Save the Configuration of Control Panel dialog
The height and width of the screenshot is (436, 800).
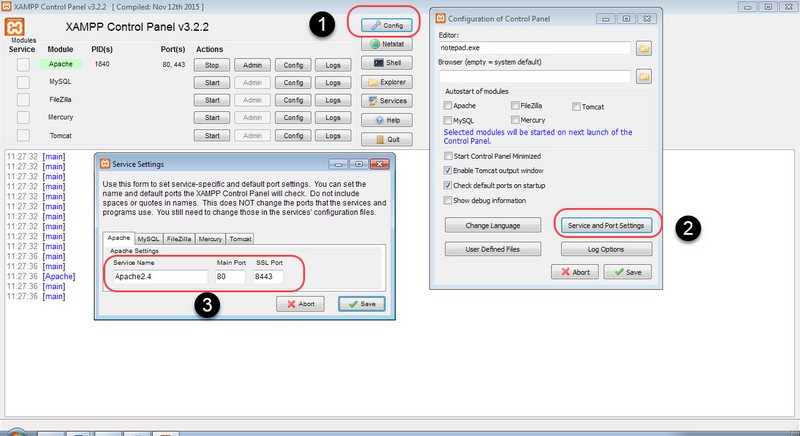coord(628,272)
